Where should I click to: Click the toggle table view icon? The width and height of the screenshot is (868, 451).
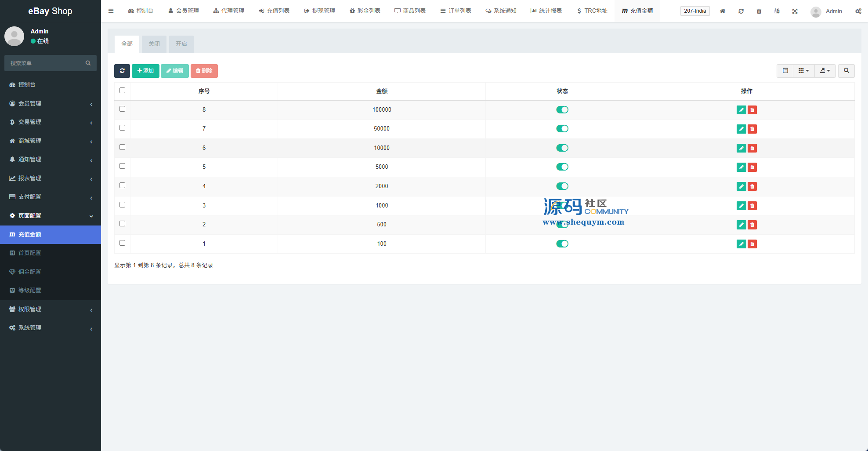tap(785, 71)
